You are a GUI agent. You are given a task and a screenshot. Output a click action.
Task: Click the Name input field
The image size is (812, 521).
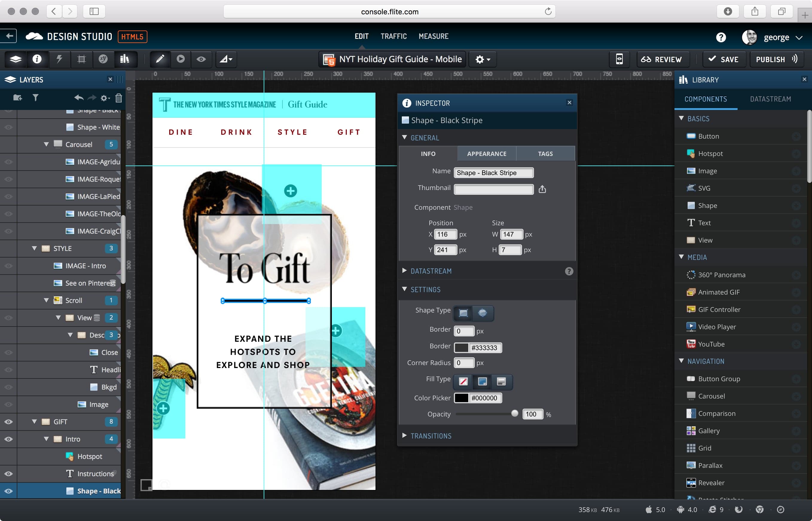coord(494,173)
